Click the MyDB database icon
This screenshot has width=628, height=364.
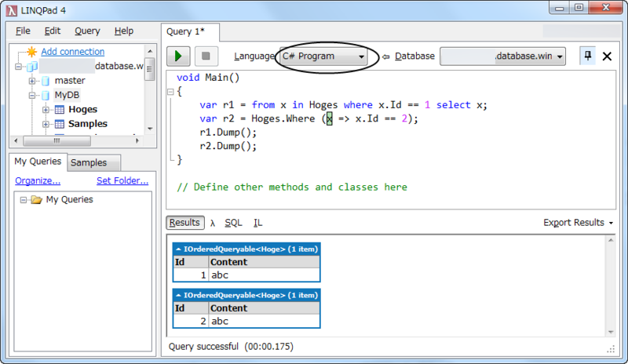(46, 95)
